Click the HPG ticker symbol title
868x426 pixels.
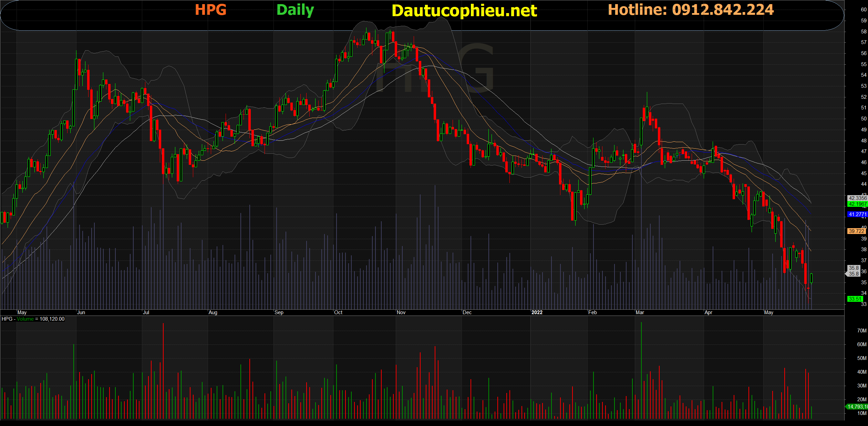(x=210, y=10)
